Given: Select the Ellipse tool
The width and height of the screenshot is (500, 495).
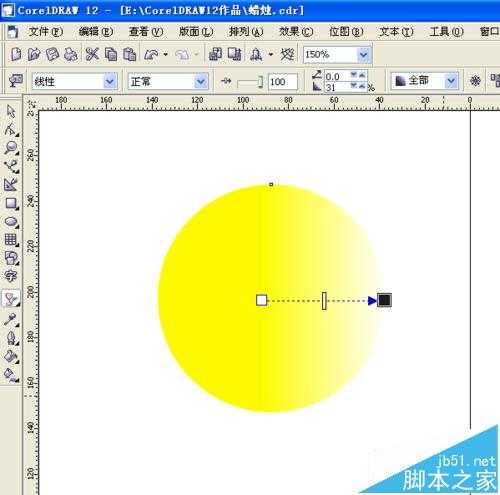Looking at the screenshot, I should [11, 222].
